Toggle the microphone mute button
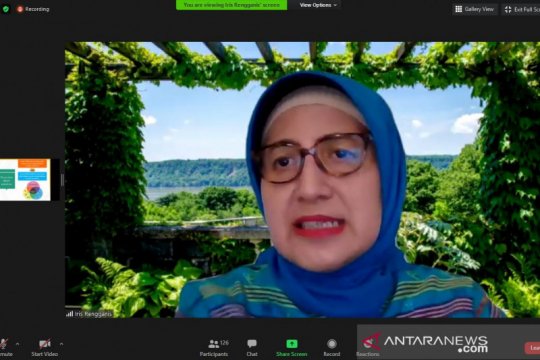 pyautogui.click(x=5, y=347)
